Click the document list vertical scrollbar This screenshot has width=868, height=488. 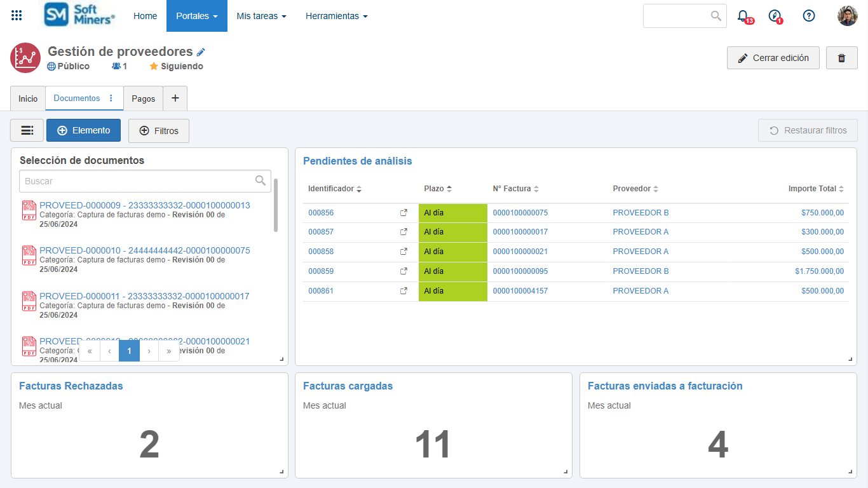[276, 205]
